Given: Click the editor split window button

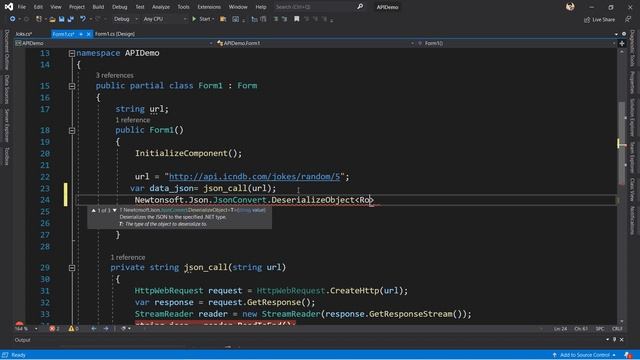Looking at the screenshot, I should click(x=622, y=43).
